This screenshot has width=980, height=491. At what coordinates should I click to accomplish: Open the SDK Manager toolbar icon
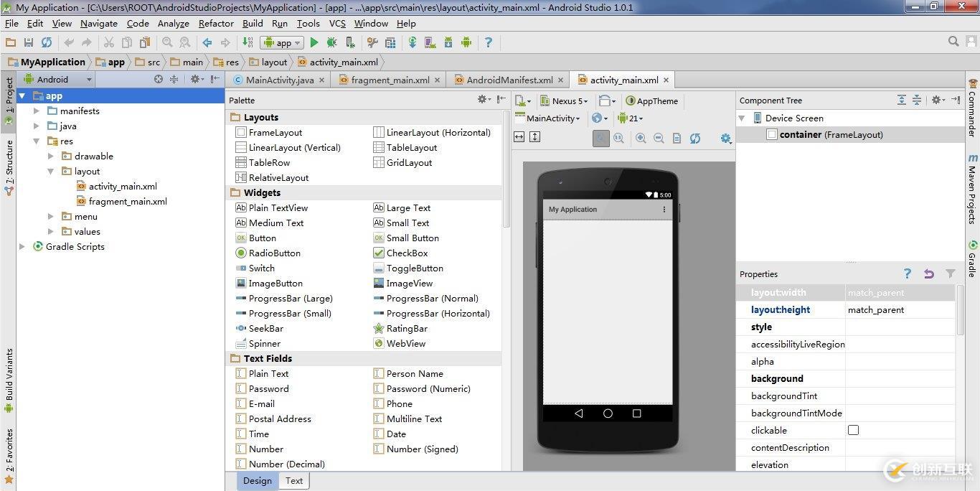(448, 42)
